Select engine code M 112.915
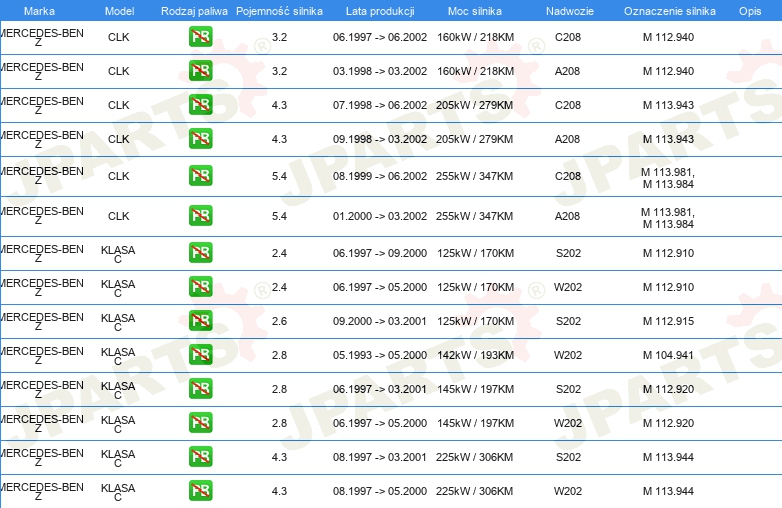Screen dimensions: 782x508 point(668,321)
